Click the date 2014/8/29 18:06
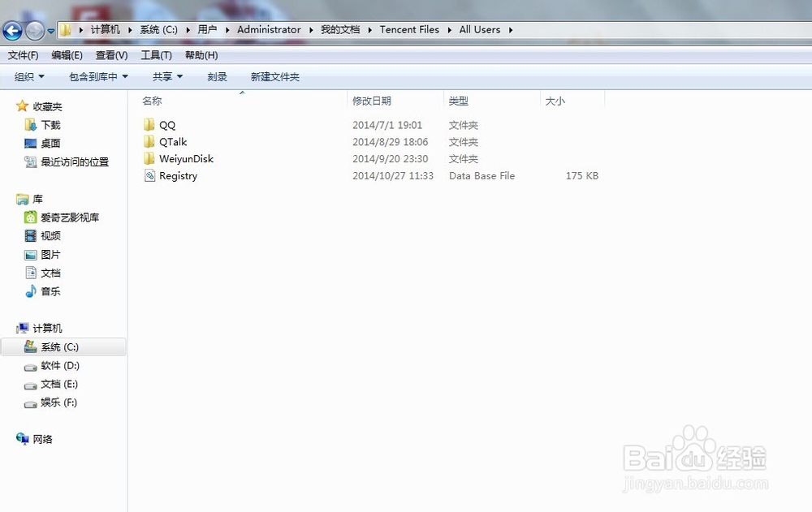This screenshot has width=812, height=512. coord(391,142)
